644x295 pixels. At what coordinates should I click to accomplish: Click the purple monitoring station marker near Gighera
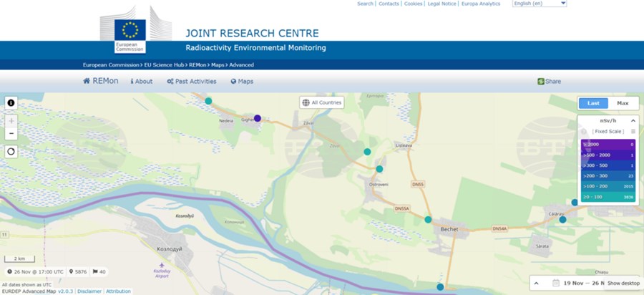(x=258, y=119)
